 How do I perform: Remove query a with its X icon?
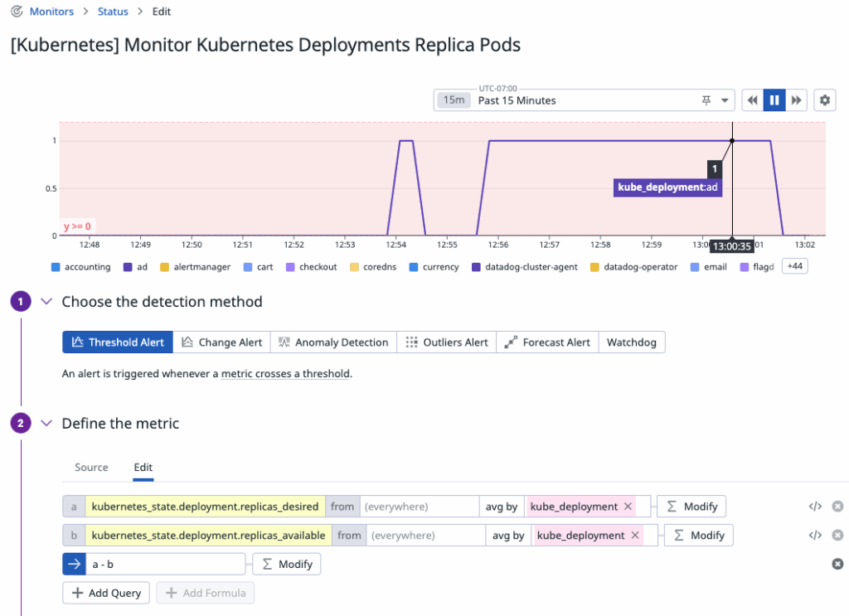(837, 507)
